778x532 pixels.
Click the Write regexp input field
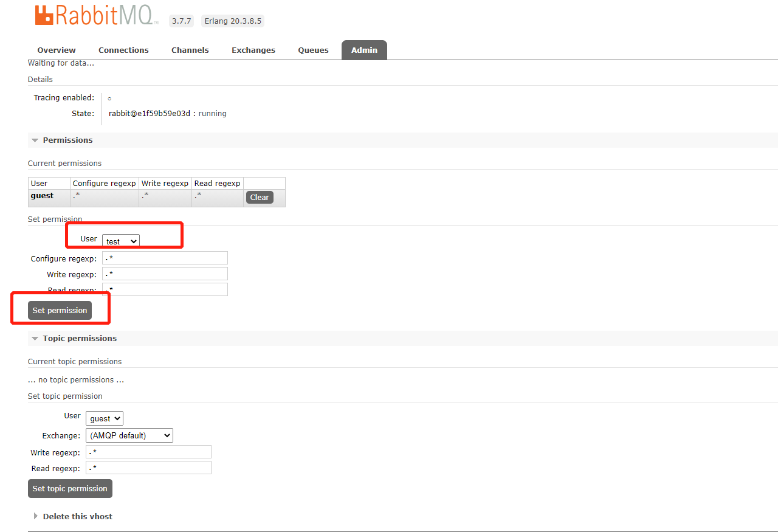[x=165, y=274]
